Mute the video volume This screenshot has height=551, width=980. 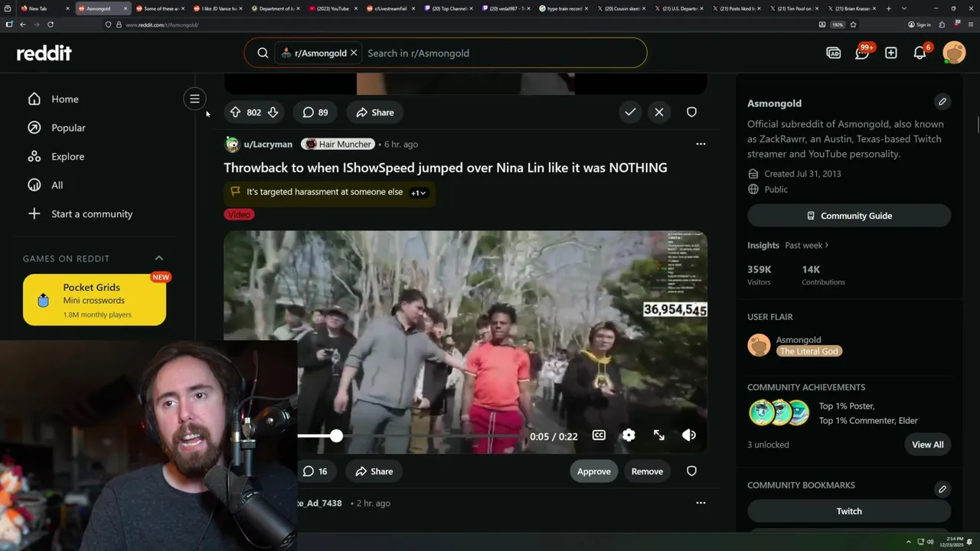coord(689,435)
